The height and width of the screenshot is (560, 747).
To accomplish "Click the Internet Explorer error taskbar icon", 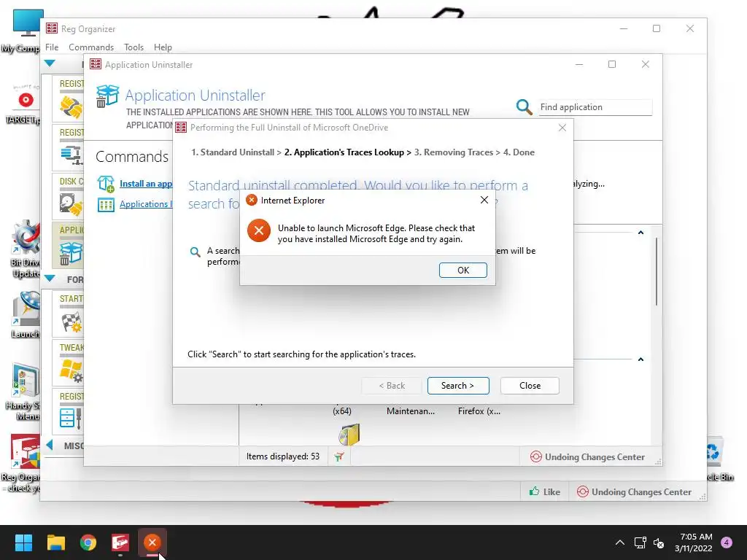I will [x=152, y=542].
